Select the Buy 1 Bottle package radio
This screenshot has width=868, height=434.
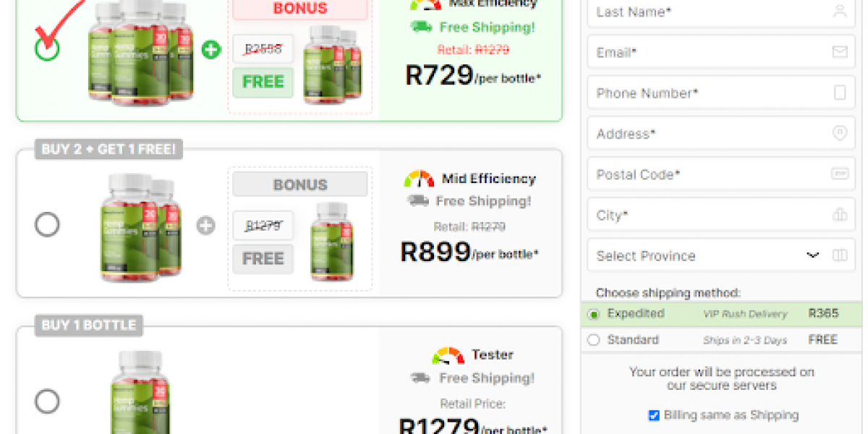click(x=48, y=401)
